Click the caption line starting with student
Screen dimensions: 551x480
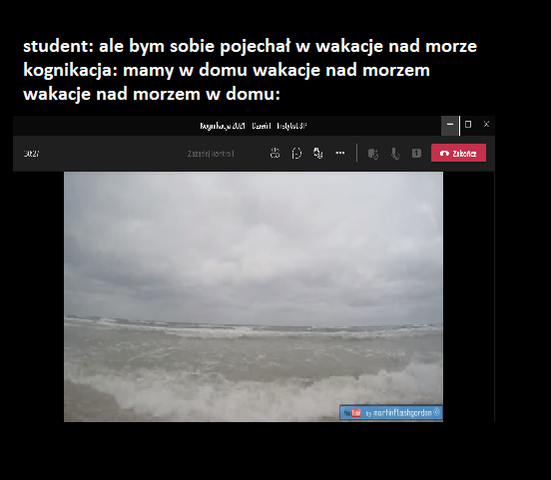point(250,46)
